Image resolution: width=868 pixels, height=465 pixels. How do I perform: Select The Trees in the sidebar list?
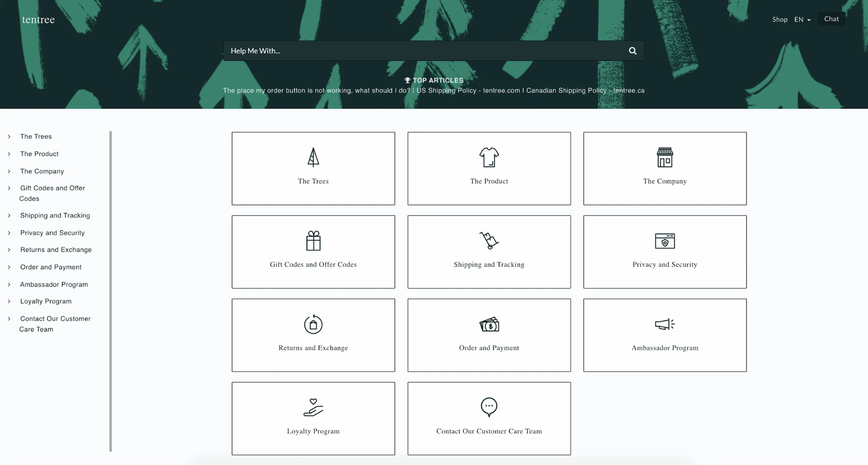(36, 136)
